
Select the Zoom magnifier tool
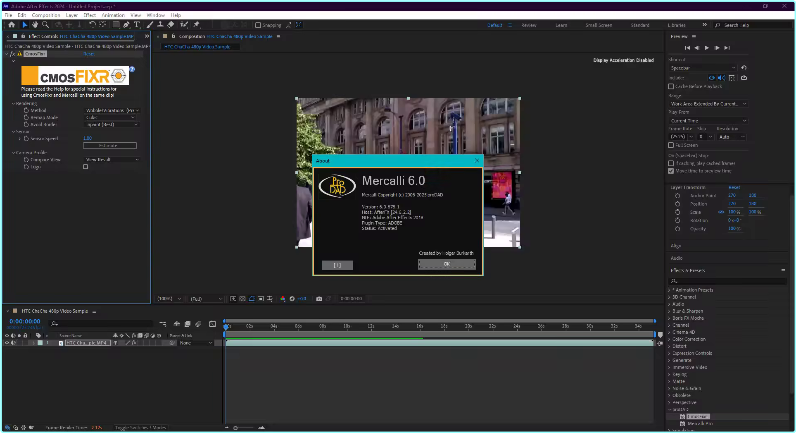pyautogui.click(x=46, y=24)
